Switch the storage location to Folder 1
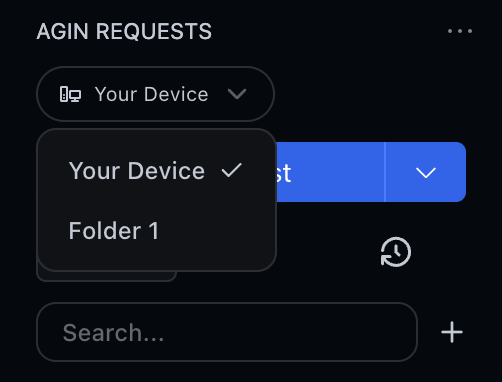 coord(155,231)
